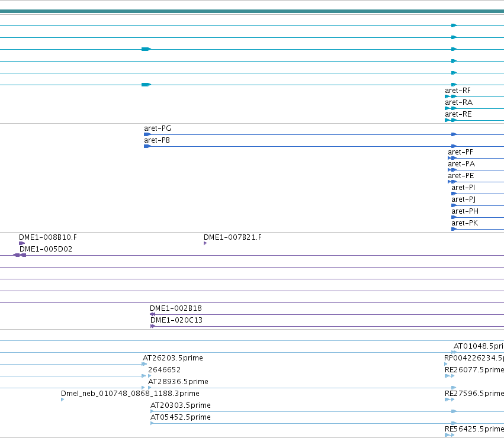Select the small arrow under DME1-007B21.F
This screenshot has height=438, width=504.
[205, 243]
